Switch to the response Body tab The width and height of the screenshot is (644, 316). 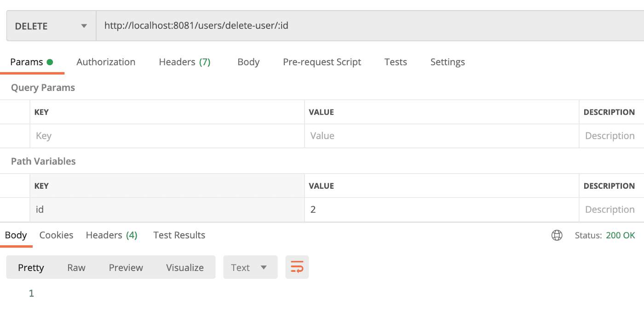pos(16,235)
